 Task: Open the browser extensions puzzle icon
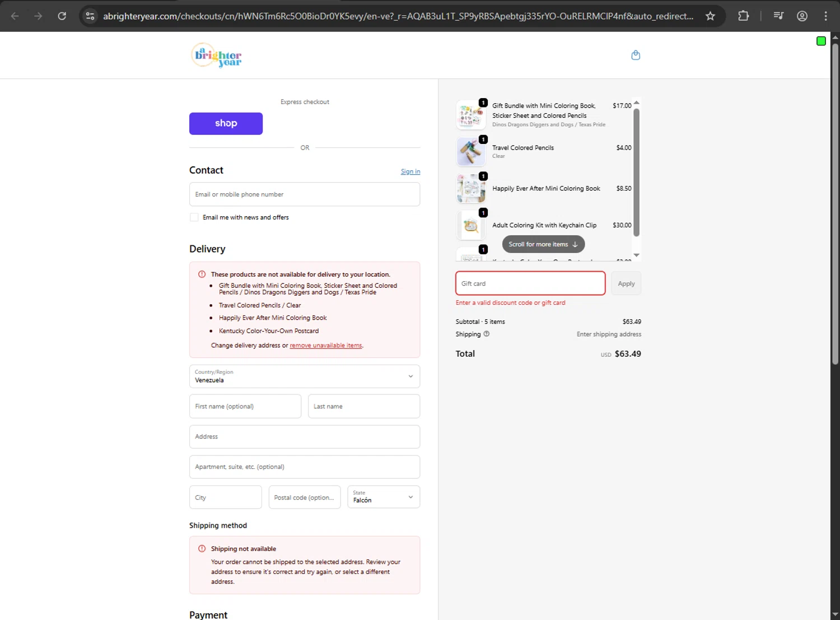743,16
